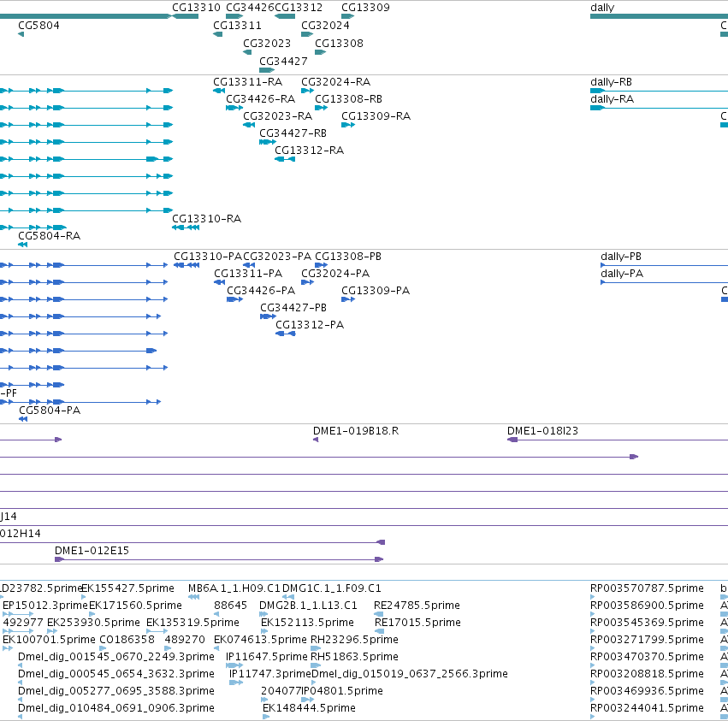Select transcript dally-RB label
The width and height of the screenshot is (728, 721).
611,82
